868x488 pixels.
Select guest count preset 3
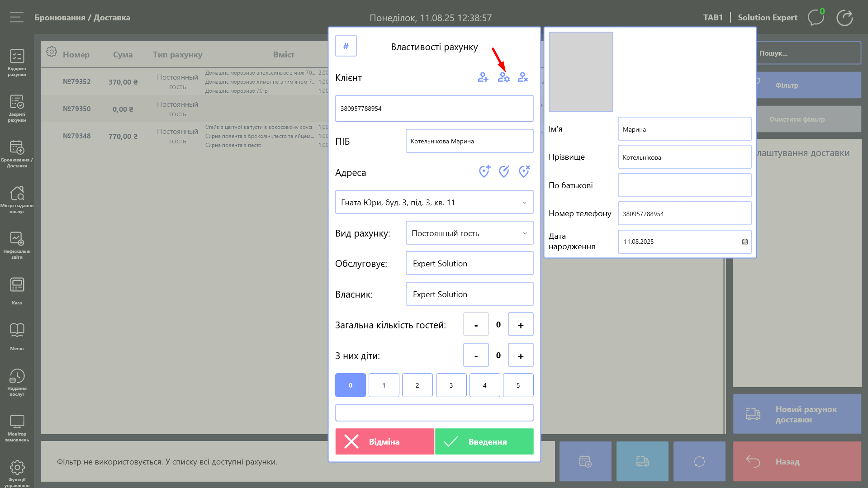pyautogui.click(x=451, y=385)
